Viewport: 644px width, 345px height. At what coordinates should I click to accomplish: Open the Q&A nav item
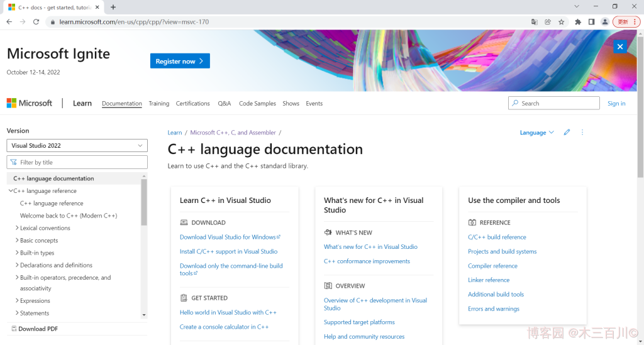click(225, 104)
